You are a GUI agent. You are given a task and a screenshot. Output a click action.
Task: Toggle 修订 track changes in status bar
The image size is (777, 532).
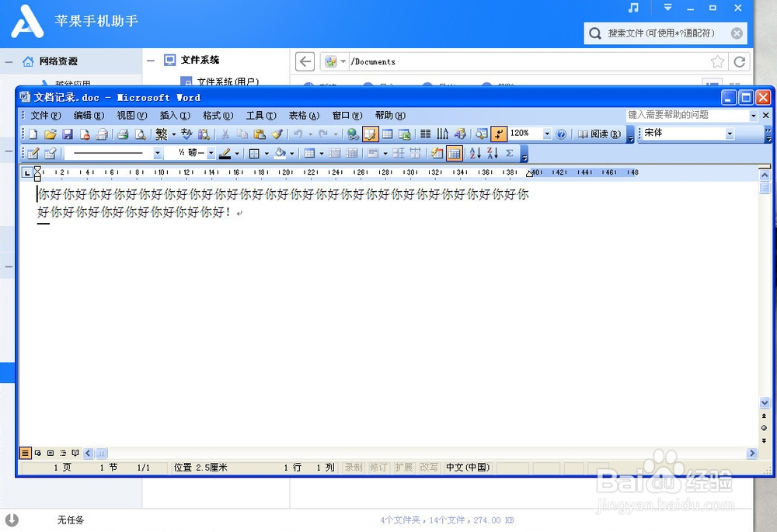pyautogui.click(x=378, y=467)
